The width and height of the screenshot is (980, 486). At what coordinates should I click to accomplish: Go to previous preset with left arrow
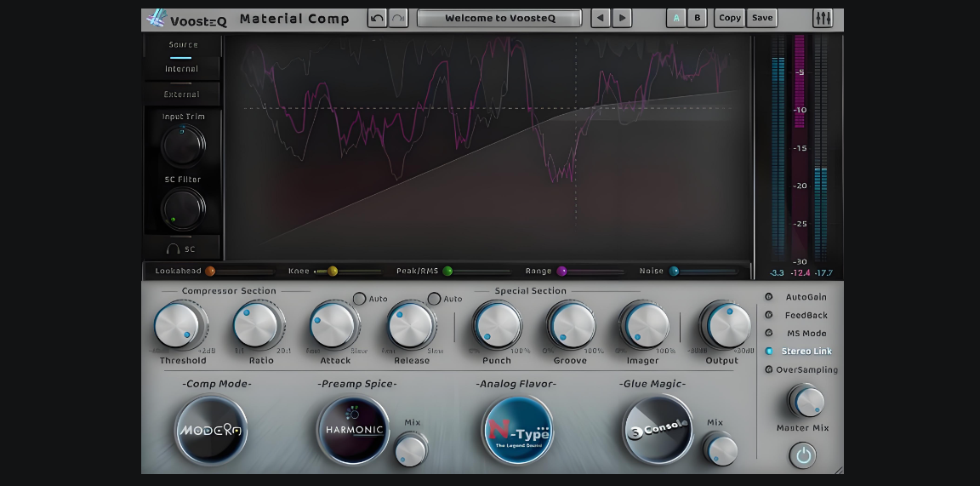pyautogui.click(x=601, y=18)
